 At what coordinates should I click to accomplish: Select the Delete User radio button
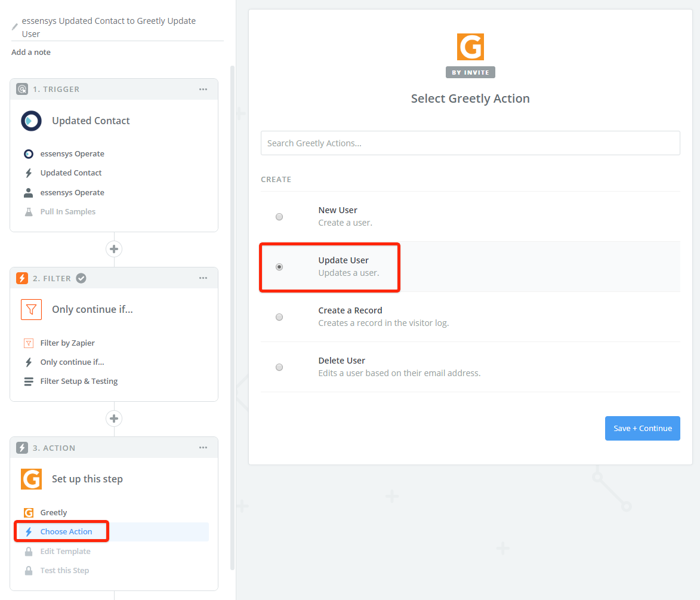279,367
